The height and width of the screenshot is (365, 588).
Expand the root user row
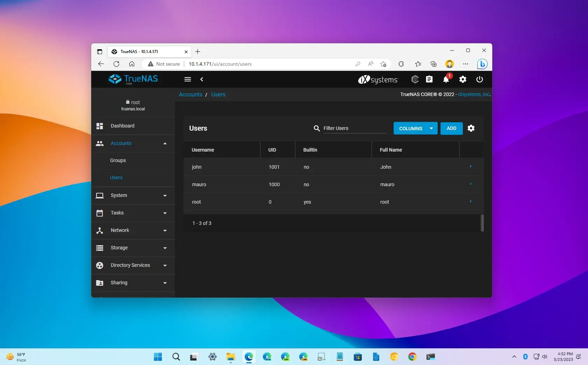pos(471,202)
